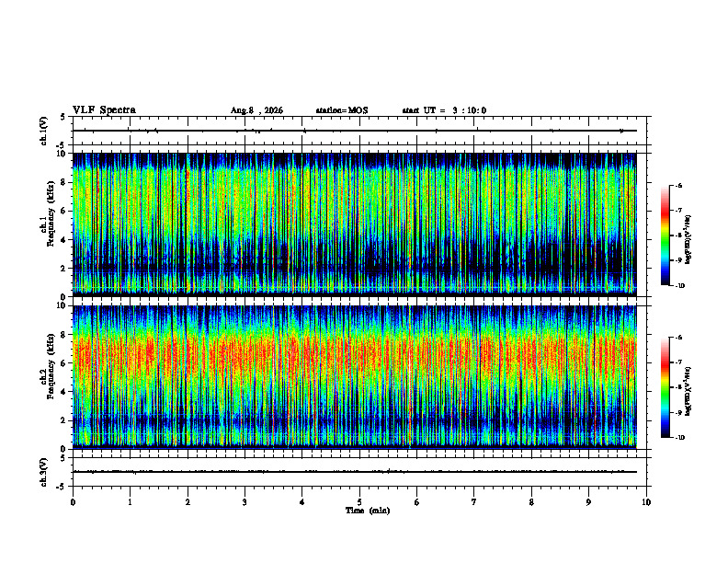Click inside the ch.1 spectrogram panel

click(x=355, y=224)
